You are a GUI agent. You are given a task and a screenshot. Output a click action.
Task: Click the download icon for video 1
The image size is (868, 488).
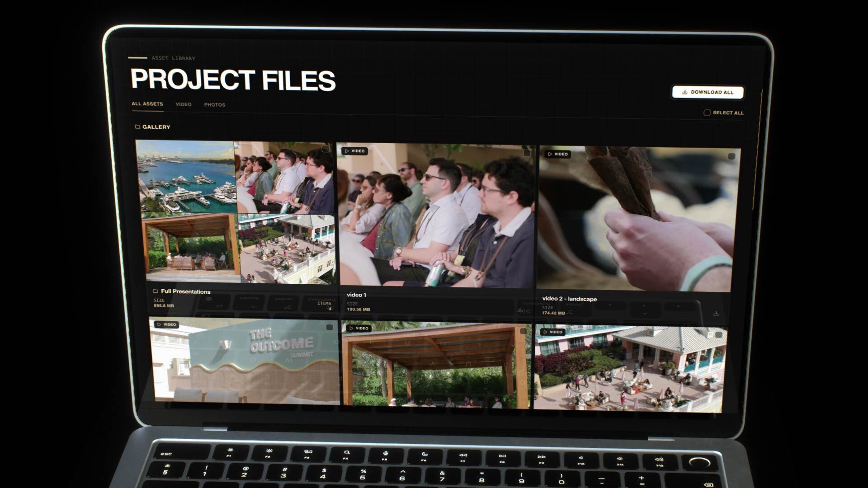click(520, 310)
